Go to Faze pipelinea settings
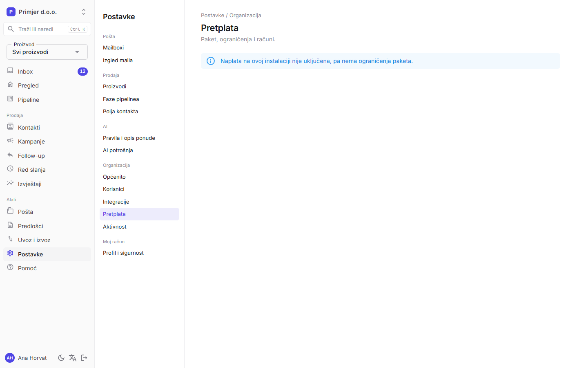 coord(139,99)
